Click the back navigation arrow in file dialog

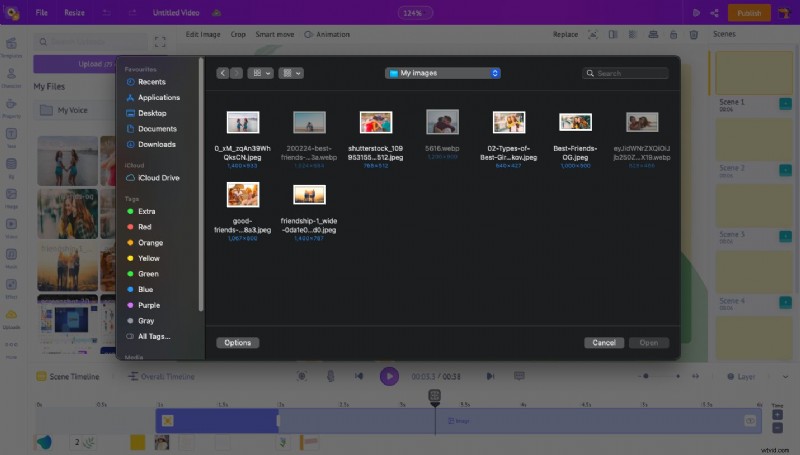pyautogui.click(x=223, y=73)
